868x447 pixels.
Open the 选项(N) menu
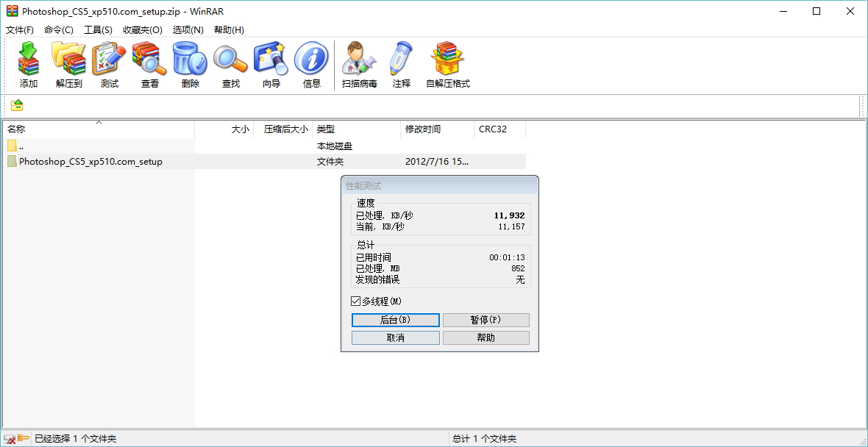point(188,30)
